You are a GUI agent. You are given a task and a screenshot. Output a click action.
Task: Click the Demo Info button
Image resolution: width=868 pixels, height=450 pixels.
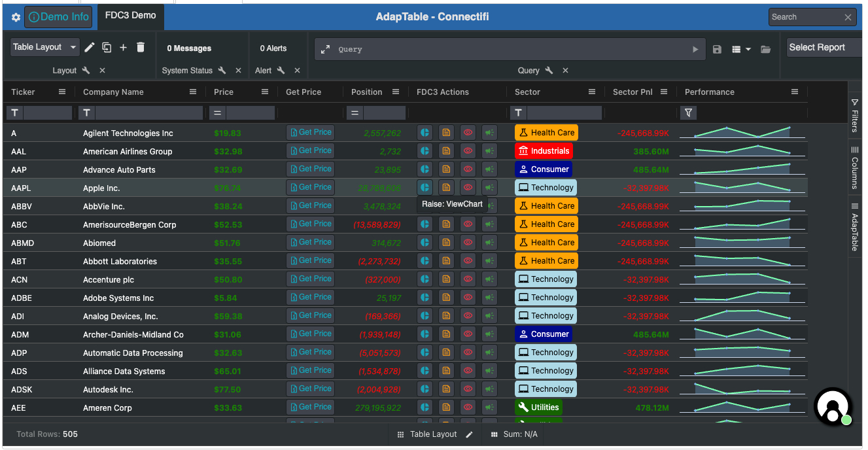59,17
